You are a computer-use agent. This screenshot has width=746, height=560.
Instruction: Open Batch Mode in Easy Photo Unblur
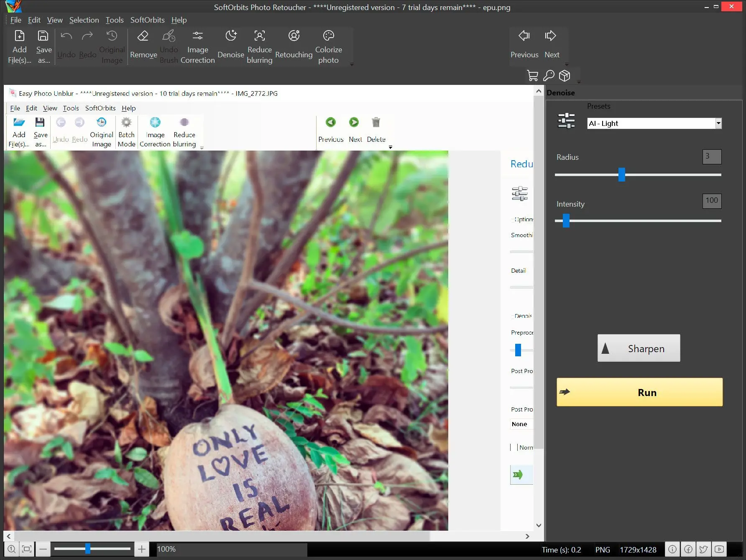click(x=126, y=132)
